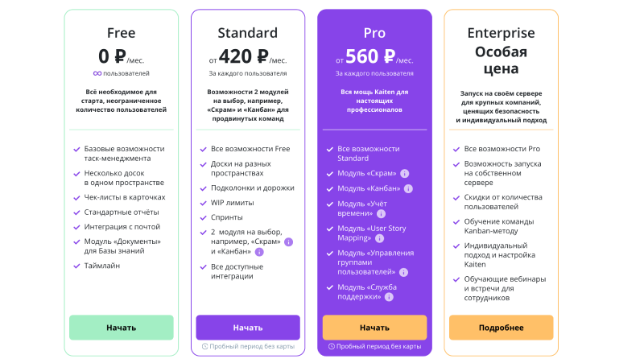The height and width of the screenshot is (363, 644).
Task: Click clock icon by Standard trial note
Action: point(205,347)
